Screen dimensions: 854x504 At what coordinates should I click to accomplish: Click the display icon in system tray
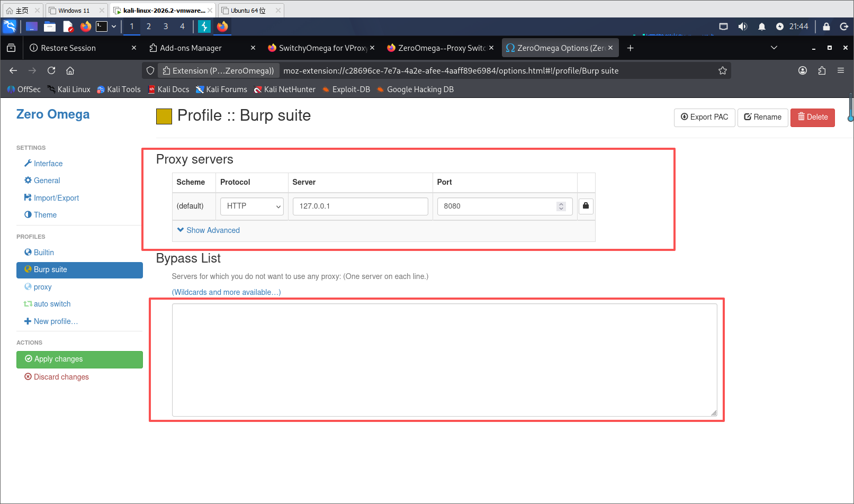pos(724,26)
